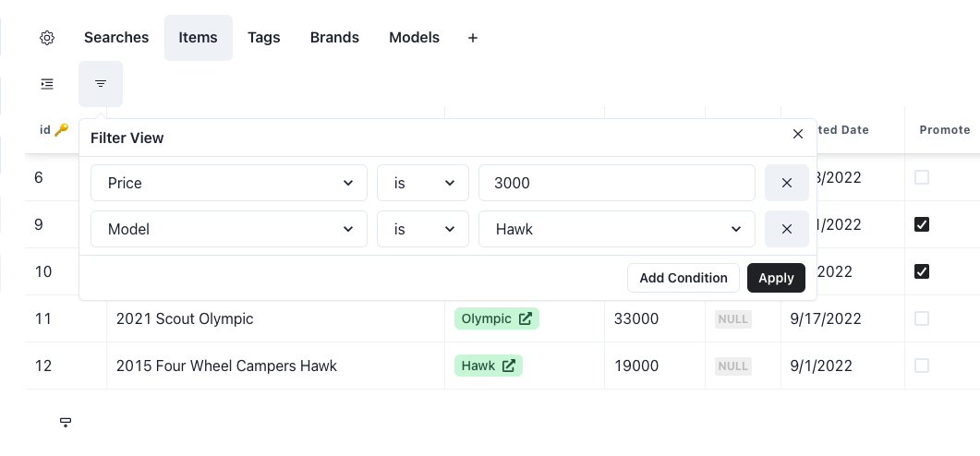The image size is (980, 456).
Task: Uncheck the Promote checkbox for row 9
Action: coord(921,224)
